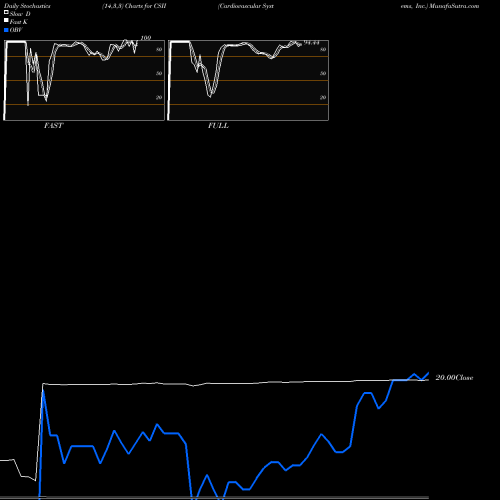Click the 'FULL' caption below the chart

218,126
